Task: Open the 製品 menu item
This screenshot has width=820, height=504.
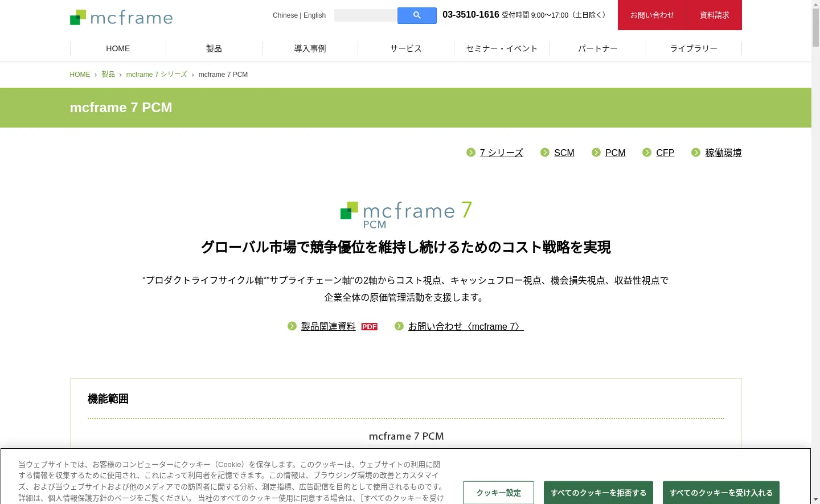Action: (214, 48)
